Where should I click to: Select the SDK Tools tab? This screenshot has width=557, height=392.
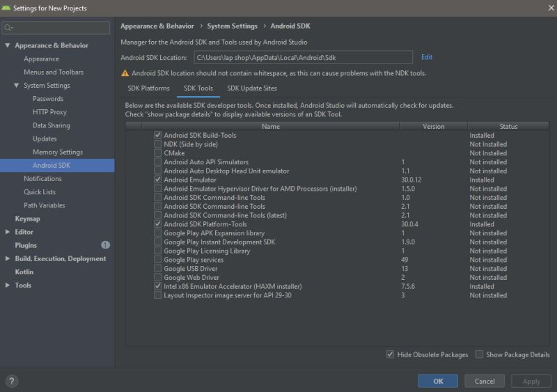pyautogui.click(x=198, y=88)
